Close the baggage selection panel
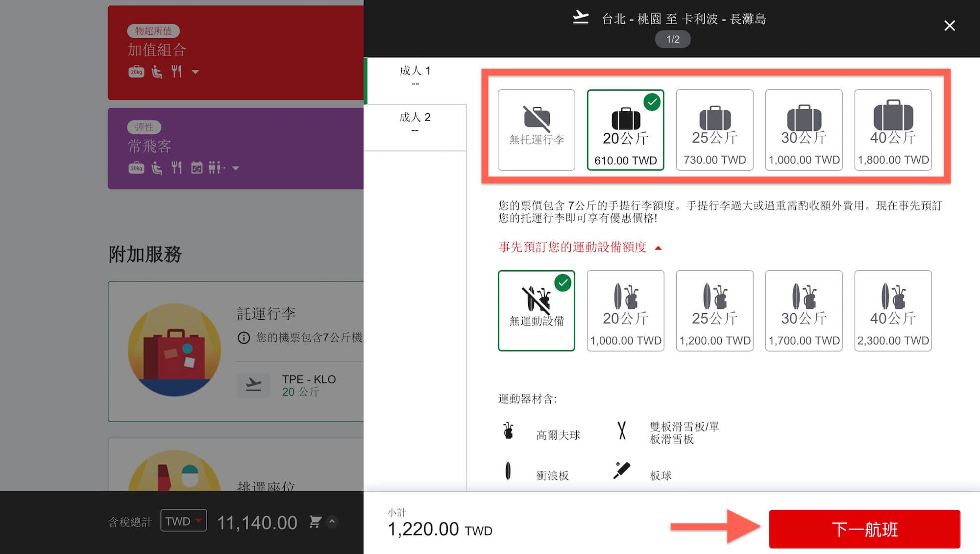Image resolution: width=980 pixels, height=554 pixels. 949,25
